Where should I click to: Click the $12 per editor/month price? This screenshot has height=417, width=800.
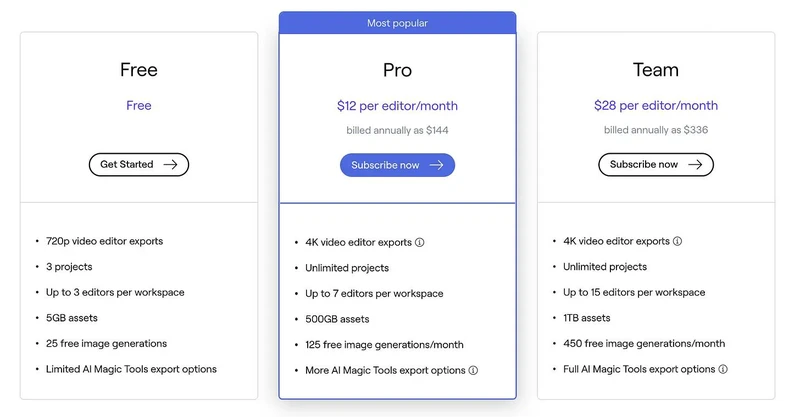coord(397,106)
